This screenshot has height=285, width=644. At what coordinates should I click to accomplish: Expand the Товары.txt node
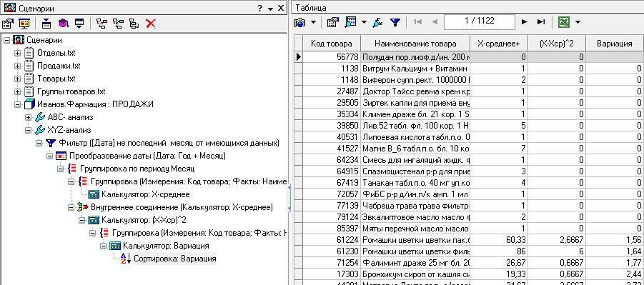click(x=17, y=79)
